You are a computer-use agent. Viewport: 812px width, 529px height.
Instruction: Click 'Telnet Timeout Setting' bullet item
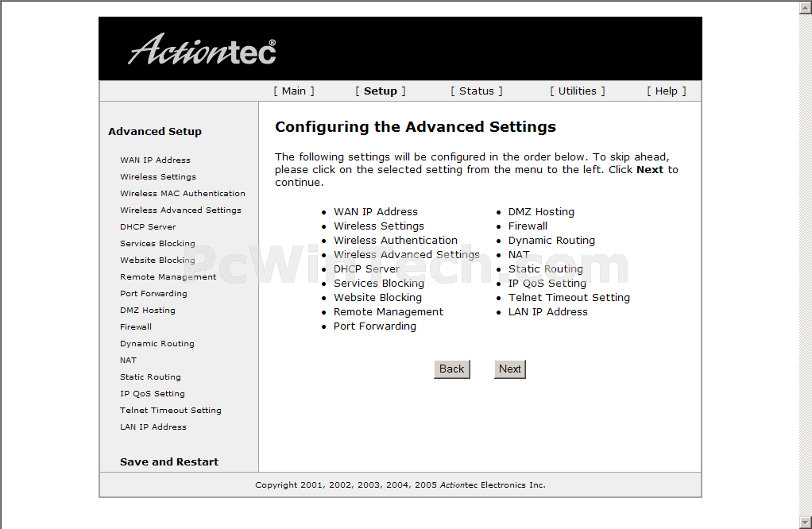pos(569,298)
